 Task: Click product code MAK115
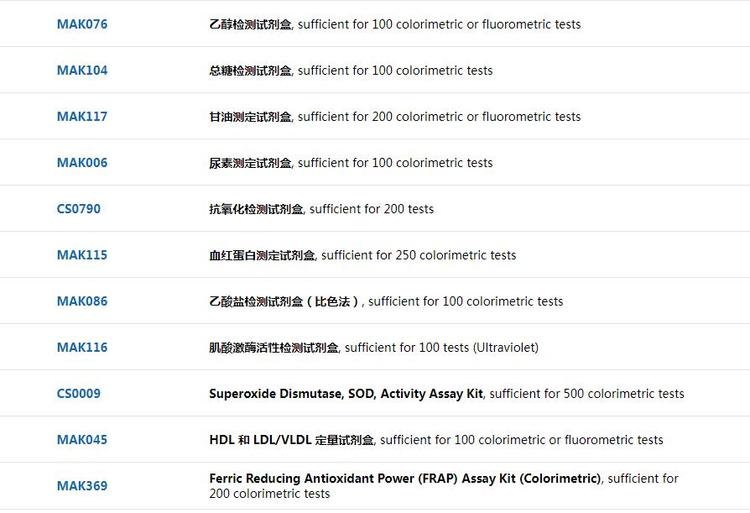(82, 255)
